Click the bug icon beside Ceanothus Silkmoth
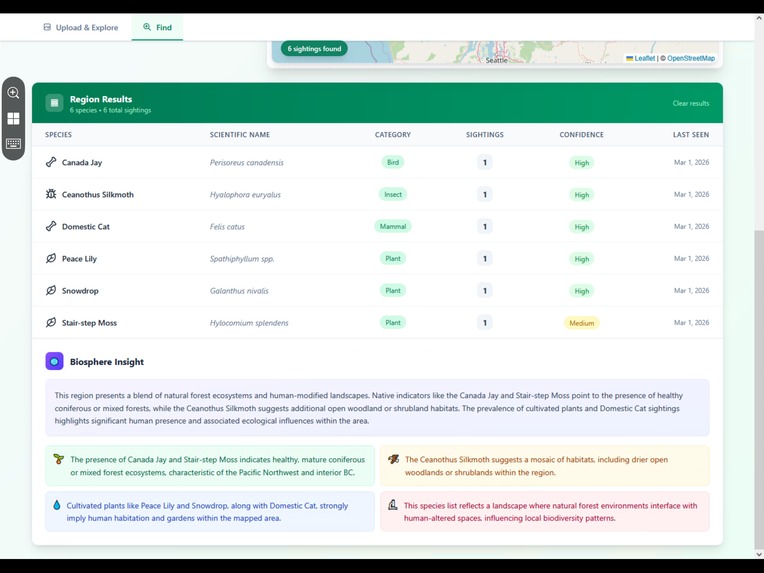764x573 pixels. (51, 194)
